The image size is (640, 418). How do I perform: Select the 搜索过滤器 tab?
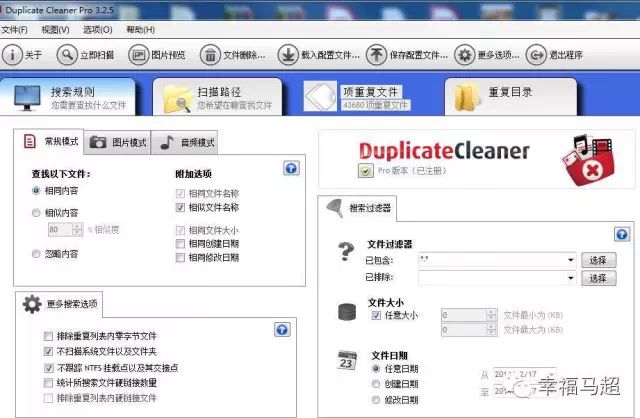358,208
